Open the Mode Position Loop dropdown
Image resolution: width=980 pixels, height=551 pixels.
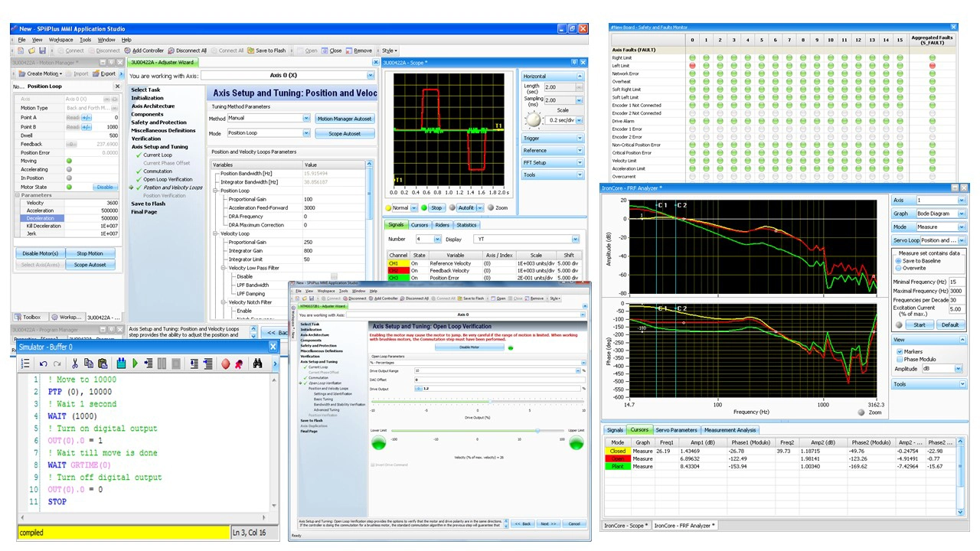coord(306,133)
